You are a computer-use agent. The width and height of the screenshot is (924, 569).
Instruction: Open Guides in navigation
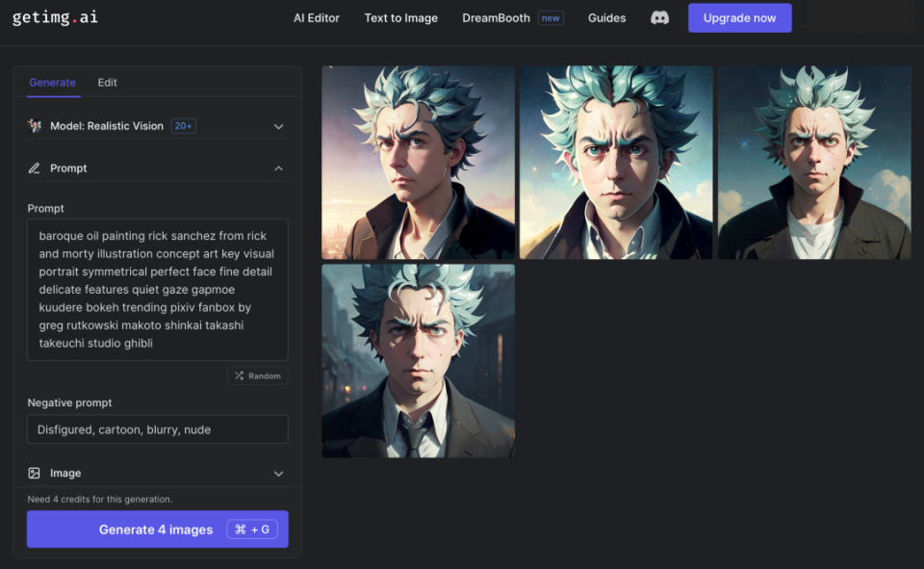(606, 18)
